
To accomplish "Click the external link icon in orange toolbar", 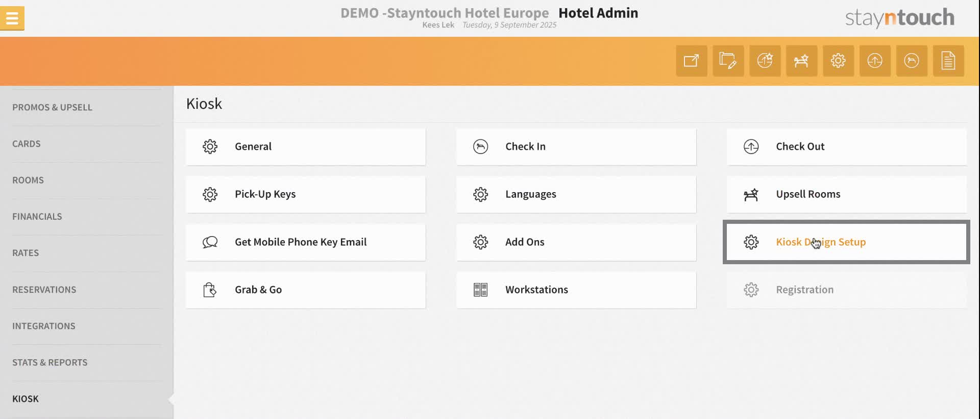I will click(x=692, y=61).
